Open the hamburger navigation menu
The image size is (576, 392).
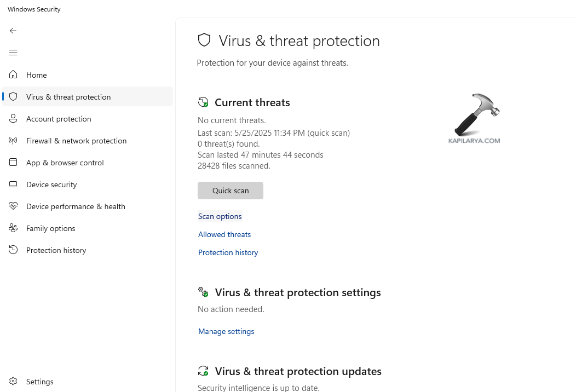[x=13, y=53]
